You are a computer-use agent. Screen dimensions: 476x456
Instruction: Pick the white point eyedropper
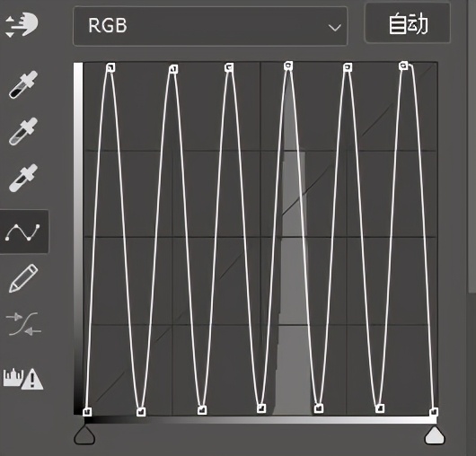(x=23, y=178)
